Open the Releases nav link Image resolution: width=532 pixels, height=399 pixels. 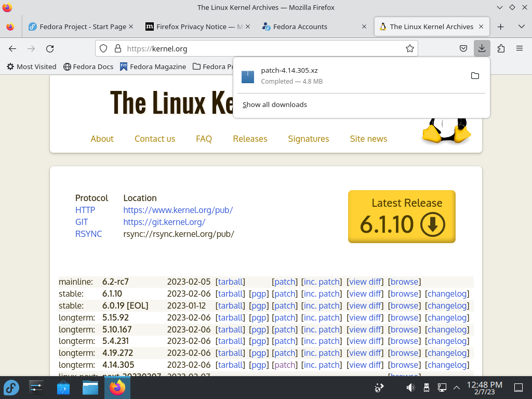tap(250, 139)
